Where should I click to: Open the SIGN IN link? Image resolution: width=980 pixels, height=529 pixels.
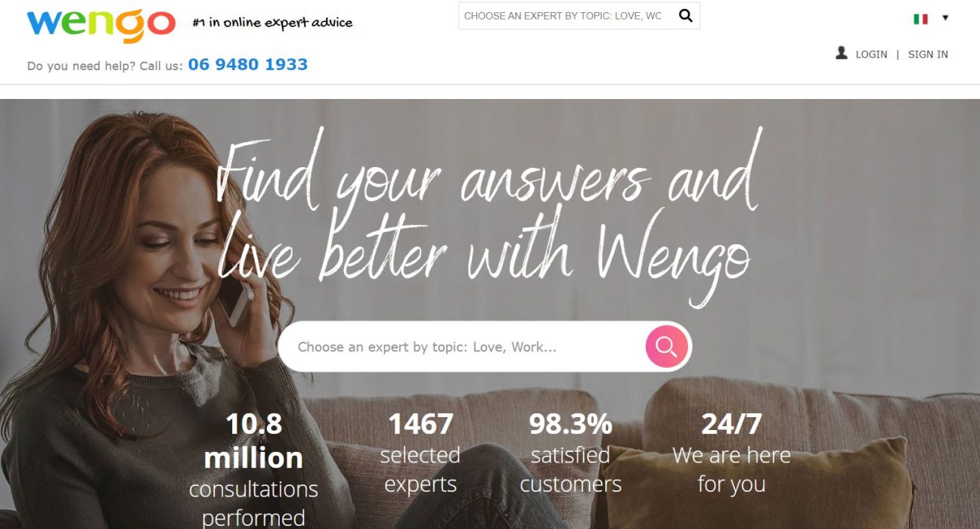point(928,54)
